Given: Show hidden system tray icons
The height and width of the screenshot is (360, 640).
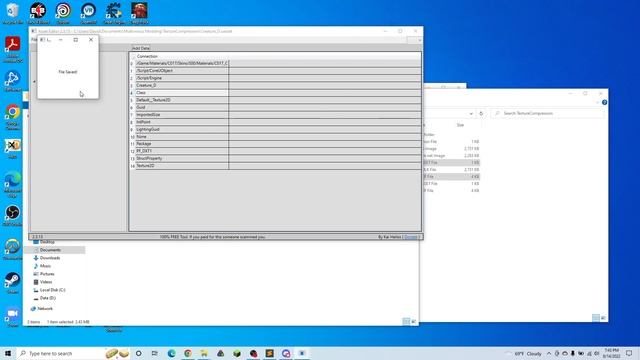Looking at the screenshot, I should click(x=549, y=353).
